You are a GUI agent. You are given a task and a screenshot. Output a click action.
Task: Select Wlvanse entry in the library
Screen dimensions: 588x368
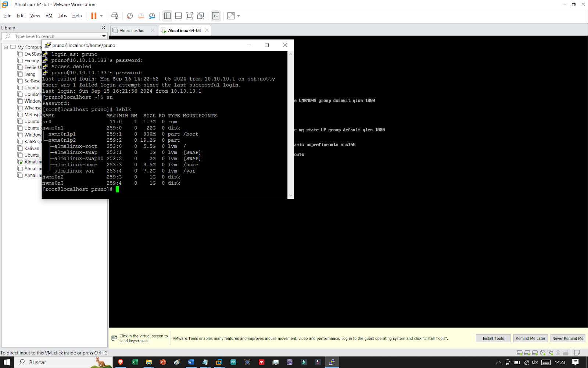(33, 108)
